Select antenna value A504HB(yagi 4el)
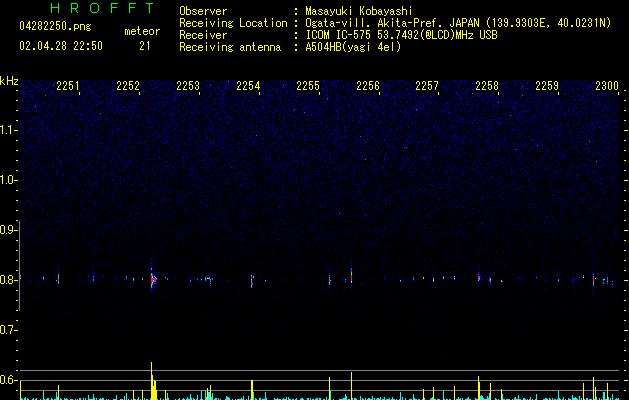The width and height of the screenshot is (629, 400). click(353, 47)
